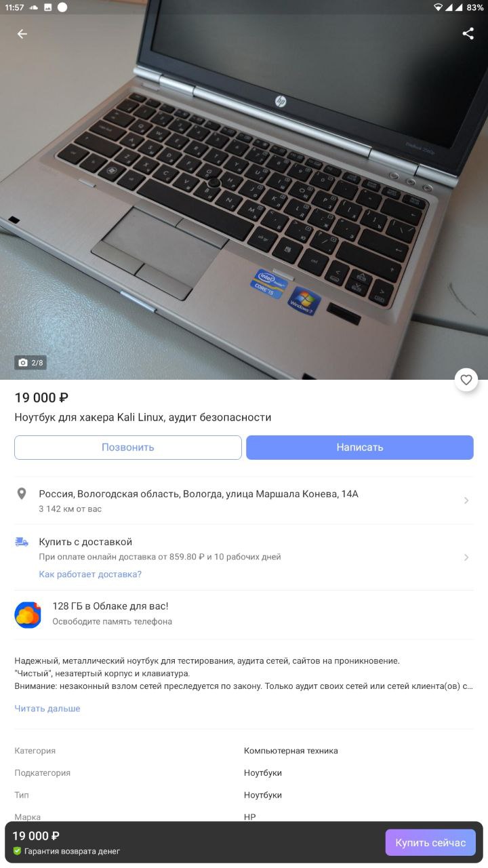
Task: Open the Как работает доставка? link
Action: tap(90, 574)
